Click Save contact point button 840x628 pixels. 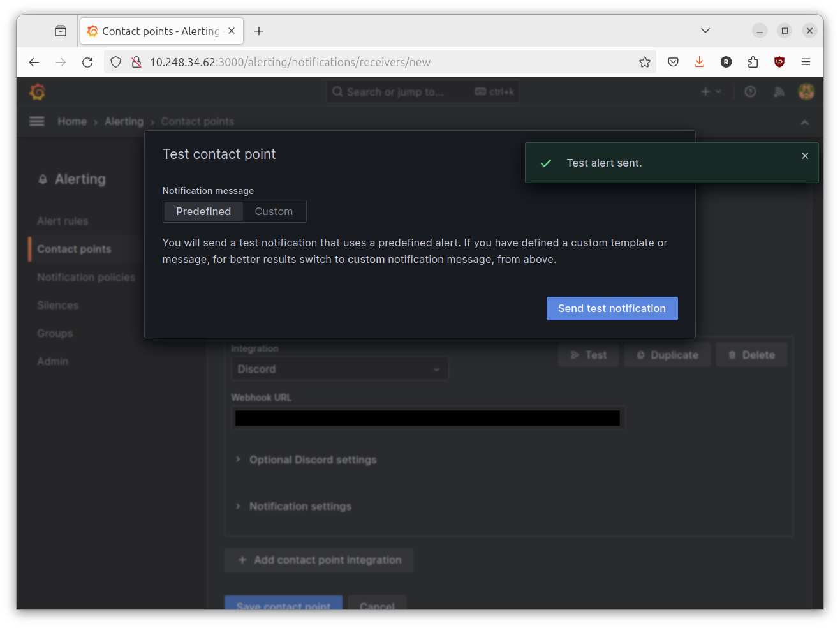283,604
